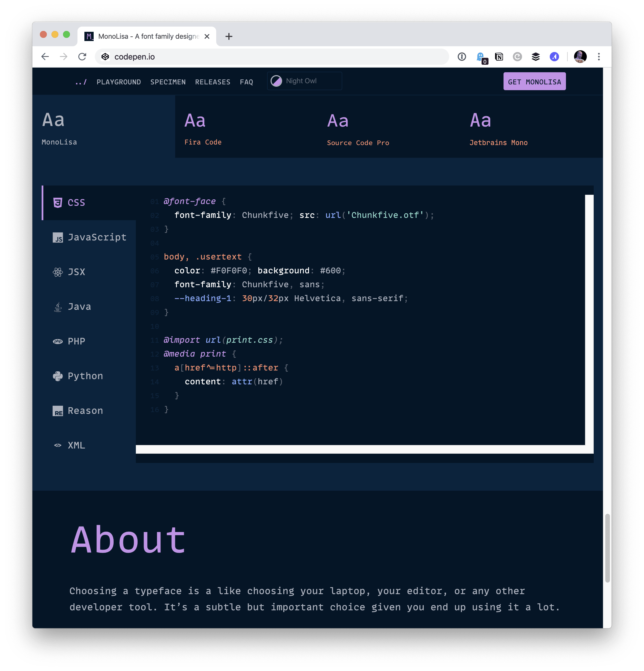
Task: Select the CSS language icon
Action: (58, 202)
